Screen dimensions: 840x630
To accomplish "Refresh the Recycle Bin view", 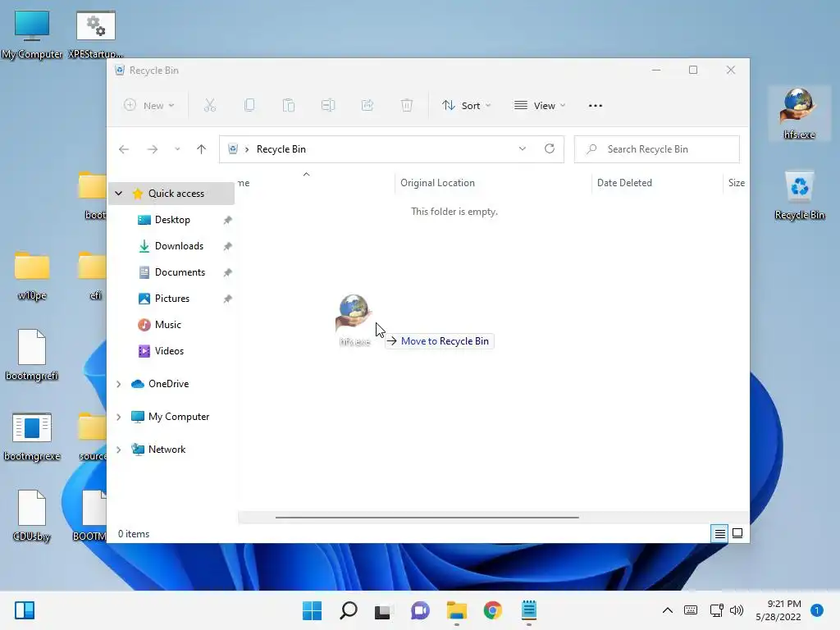I will pos(549,149).
